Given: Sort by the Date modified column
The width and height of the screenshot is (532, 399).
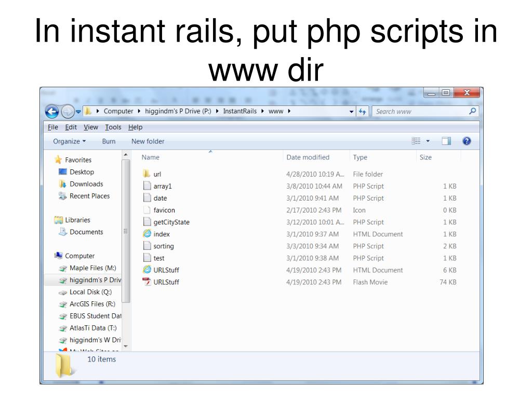Looking at the screenshot, I should click(308, 157).
